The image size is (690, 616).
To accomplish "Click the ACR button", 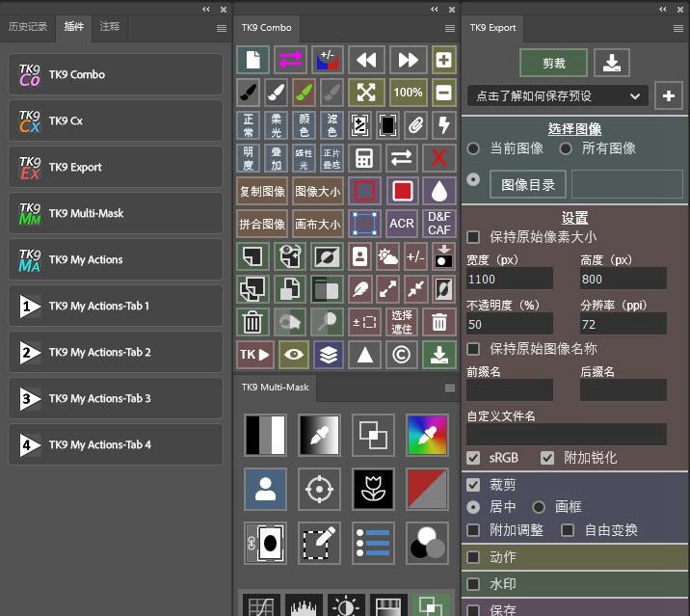I will pos(401,224).
